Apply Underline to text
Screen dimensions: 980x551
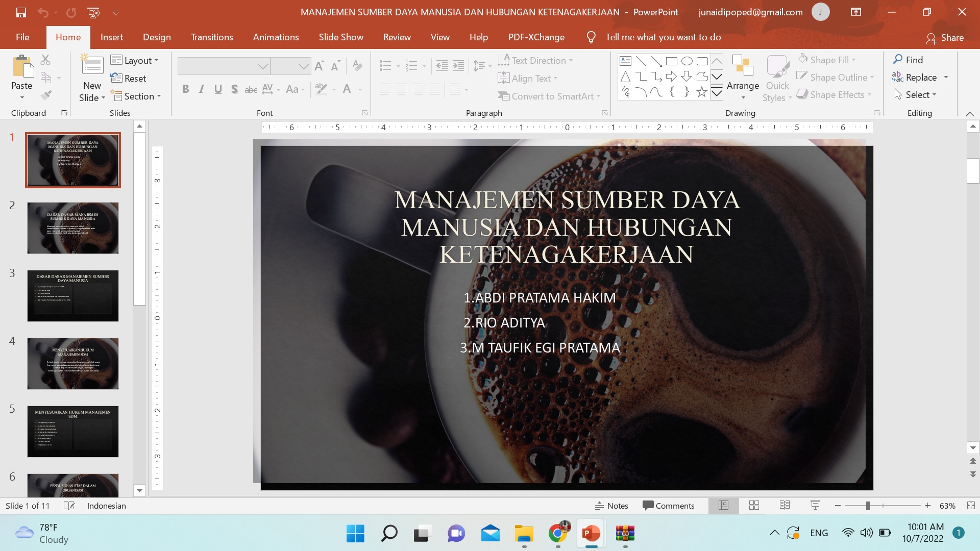tap(218, 89)
